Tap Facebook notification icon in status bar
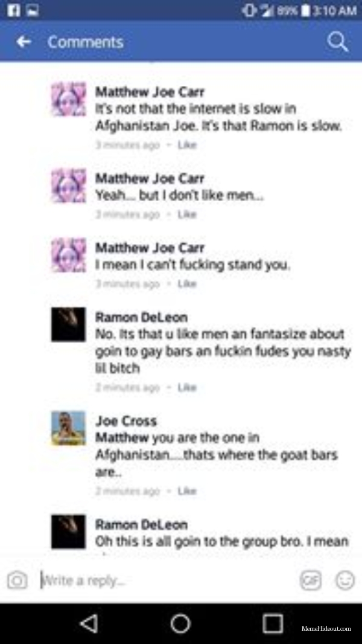This screenshot has height=644, width=362. [12, 10]
